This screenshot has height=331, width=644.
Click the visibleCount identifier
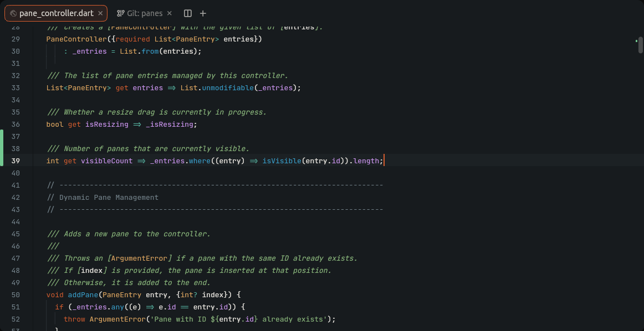click(x=107, y=161)
